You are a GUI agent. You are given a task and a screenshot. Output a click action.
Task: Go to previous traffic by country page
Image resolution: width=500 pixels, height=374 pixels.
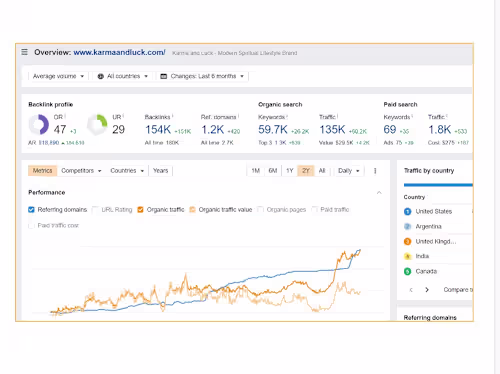411,290
